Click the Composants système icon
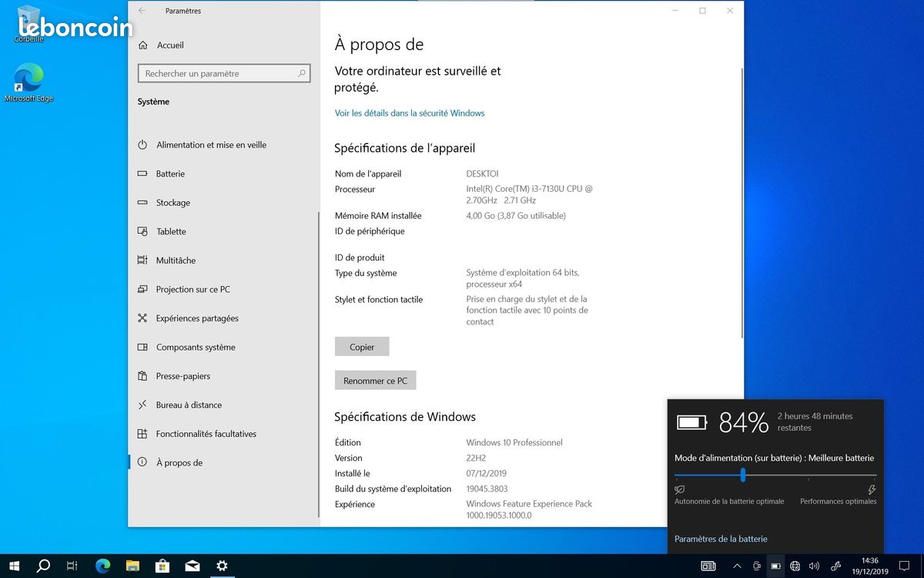Image resolution: width=924 pixels, height=578 pixels. (x=142, y=348)
